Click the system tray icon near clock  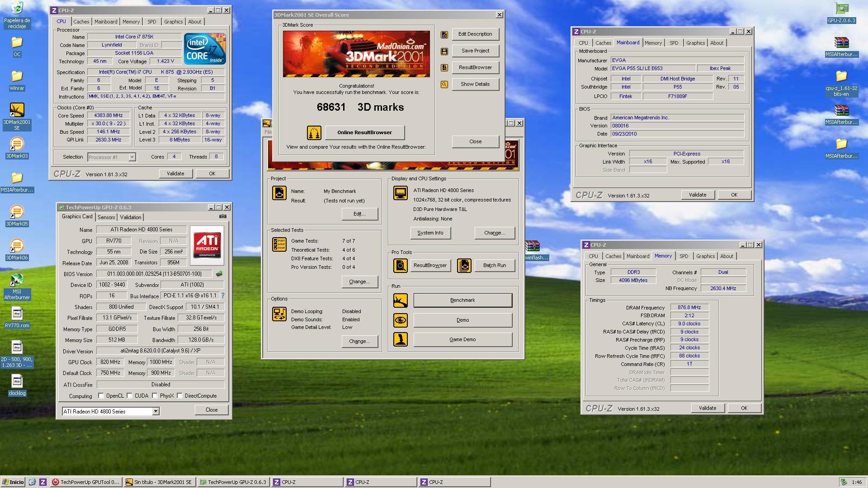click(x=844, y=482)
